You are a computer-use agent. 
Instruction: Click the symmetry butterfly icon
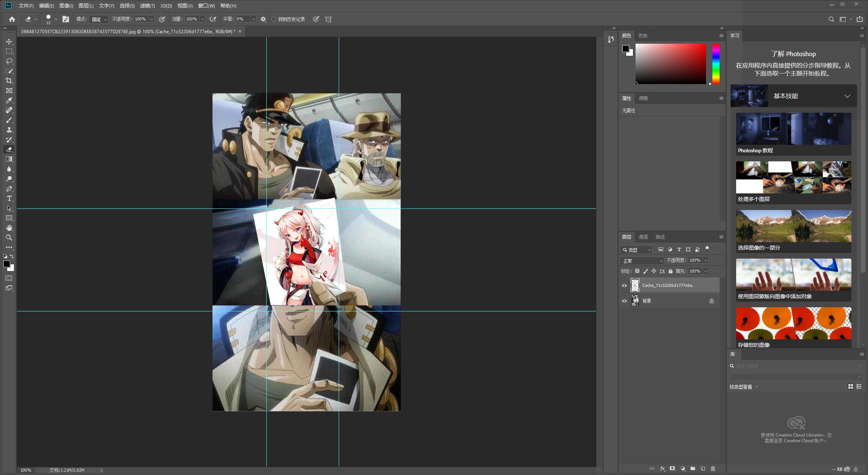point(328,19)
